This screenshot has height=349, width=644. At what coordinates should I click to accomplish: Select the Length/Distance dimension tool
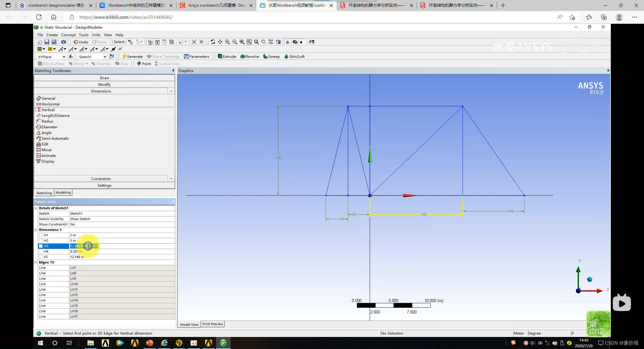[53, 115]
